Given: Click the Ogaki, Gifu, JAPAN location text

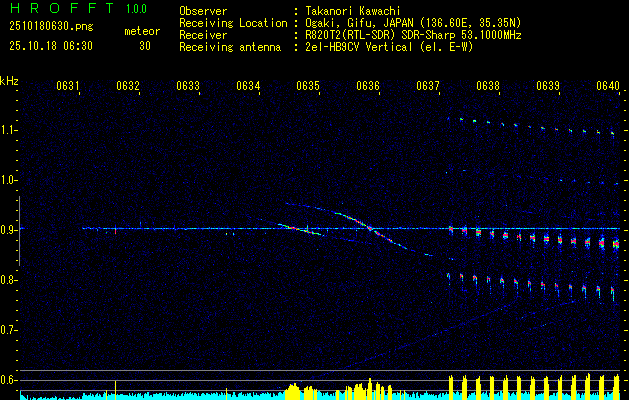Looking at the screenshot, I should (x=413, y=23).
